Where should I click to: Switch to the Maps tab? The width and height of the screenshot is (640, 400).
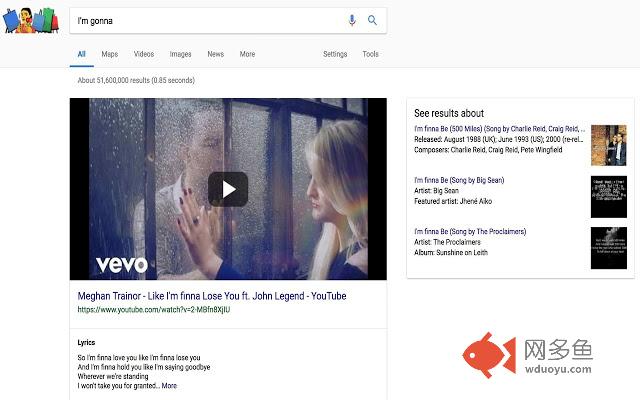pyautogui.click(x=109, y=54)
